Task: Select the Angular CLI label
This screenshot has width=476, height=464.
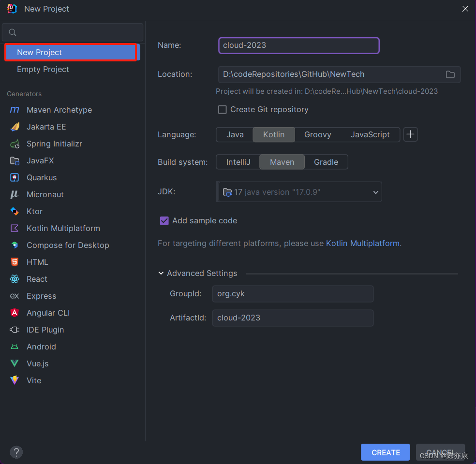Action: [48, 313]
